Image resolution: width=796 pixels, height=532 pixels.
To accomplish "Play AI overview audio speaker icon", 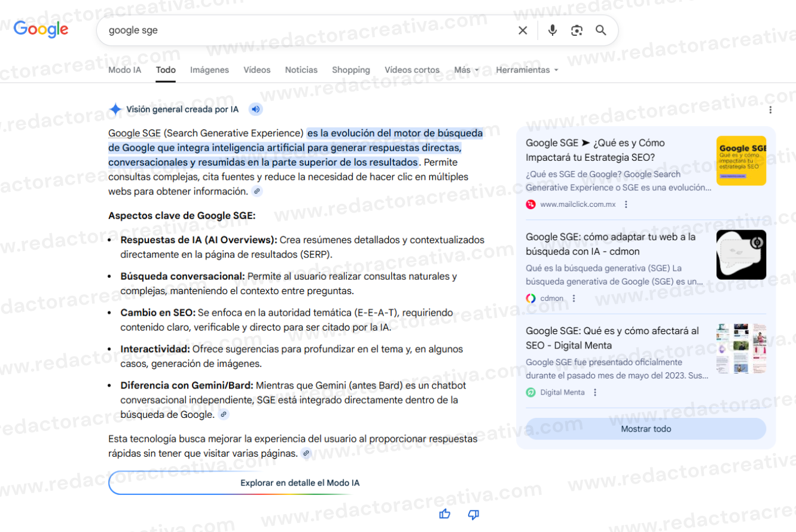I will [255, 109].
